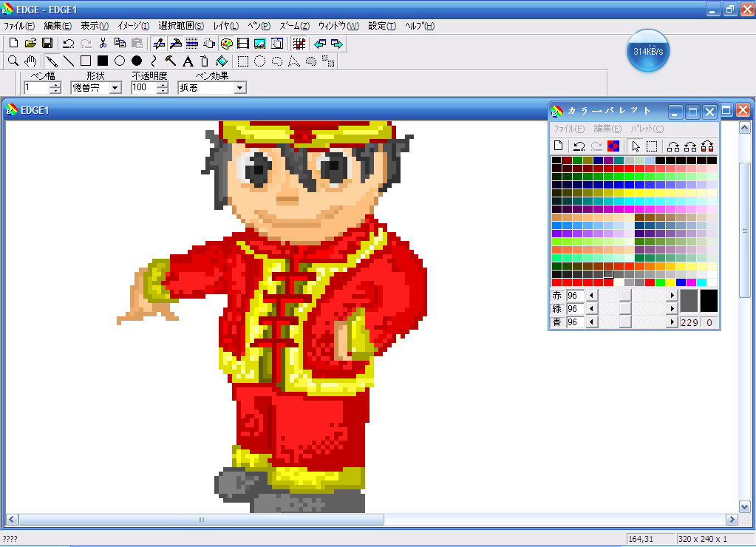Select the hand pan tool
This screenshot has width=756, height=547.
click(x=30, y=61)
